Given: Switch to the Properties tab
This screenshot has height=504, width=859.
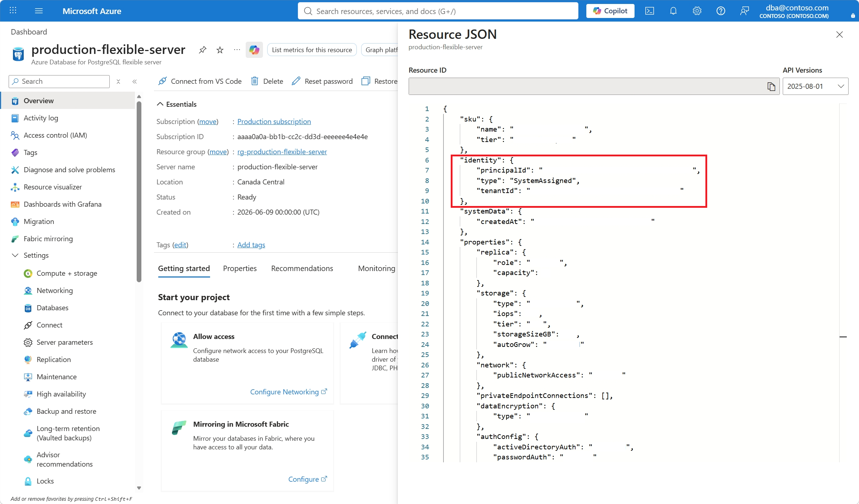Looking at the screenshot, I should [240, 269].
